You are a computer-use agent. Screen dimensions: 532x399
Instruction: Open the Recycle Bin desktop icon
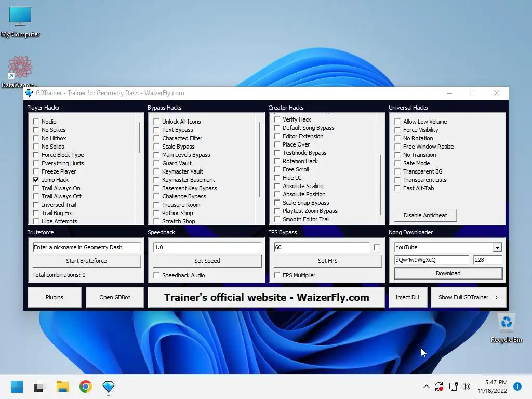click(506, 328)
